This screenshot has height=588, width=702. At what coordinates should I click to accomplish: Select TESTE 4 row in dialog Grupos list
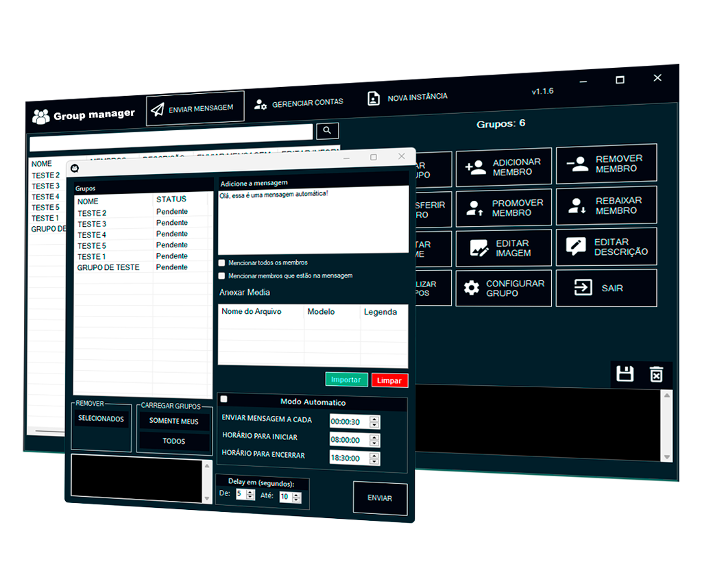click(142, 234)
